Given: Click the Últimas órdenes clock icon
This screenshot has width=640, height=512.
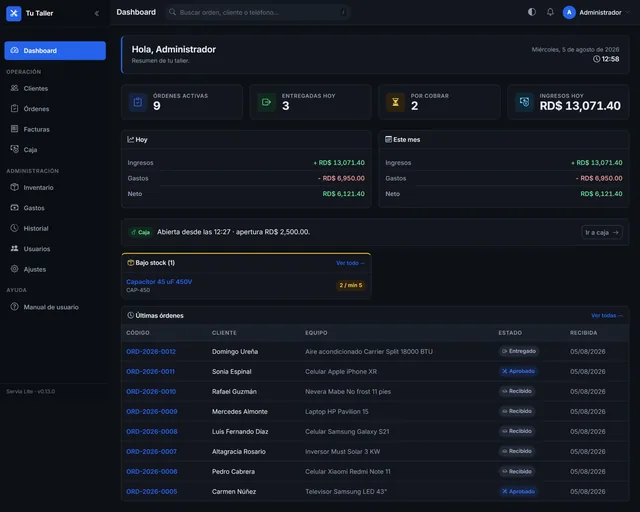Looking at the screenshot, I should (131, 315).
